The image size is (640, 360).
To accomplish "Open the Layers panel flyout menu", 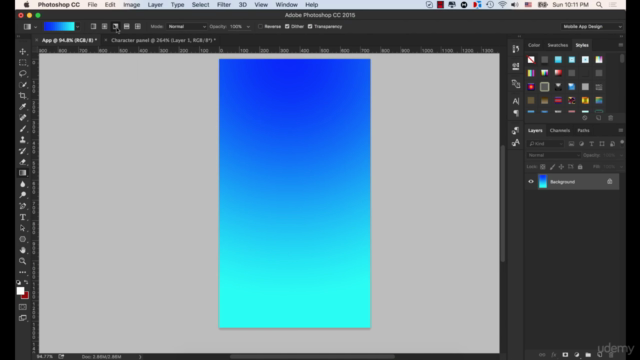I will [620, 130].
